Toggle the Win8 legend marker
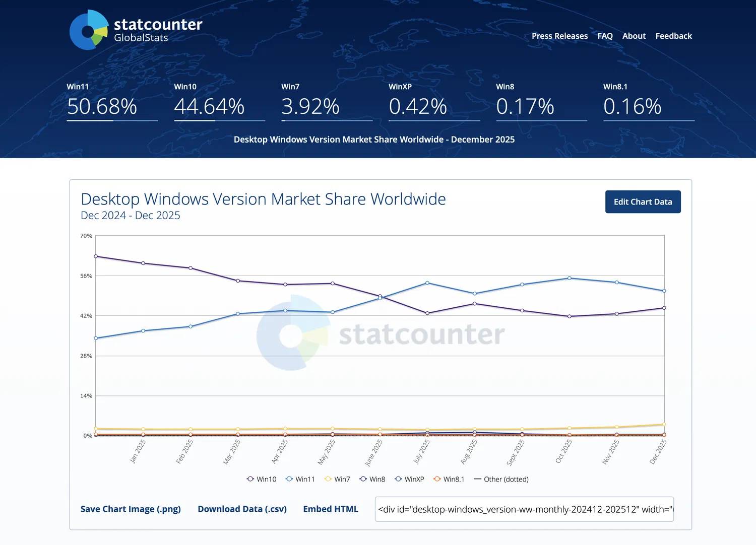 click(363, 479)
